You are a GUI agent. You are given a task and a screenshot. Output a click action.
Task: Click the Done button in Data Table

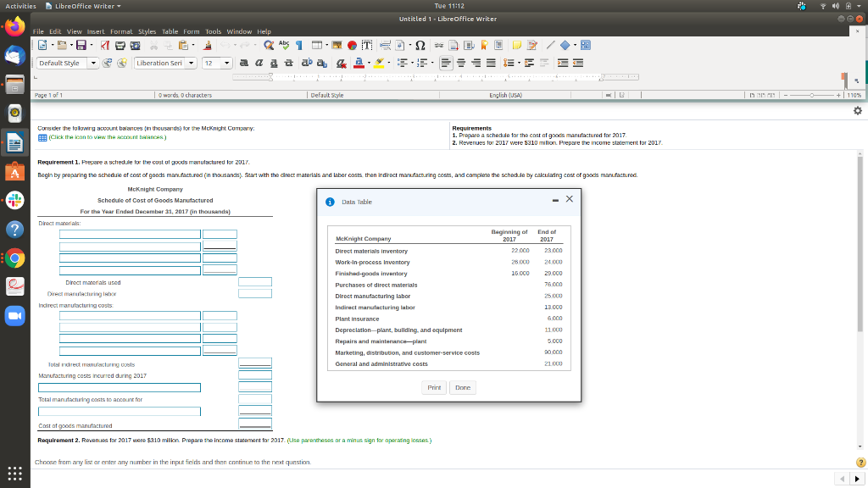click(462, 387)
